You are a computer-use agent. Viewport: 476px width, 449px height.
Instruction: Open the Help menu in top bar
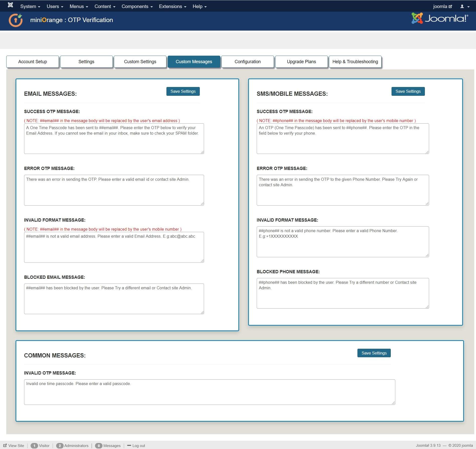click(x=199, y=7)
